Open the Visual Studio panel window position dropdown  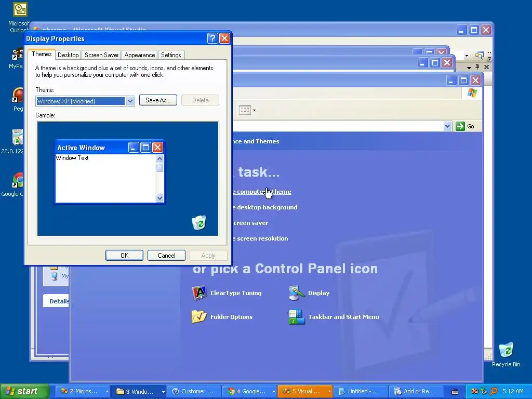469,67
